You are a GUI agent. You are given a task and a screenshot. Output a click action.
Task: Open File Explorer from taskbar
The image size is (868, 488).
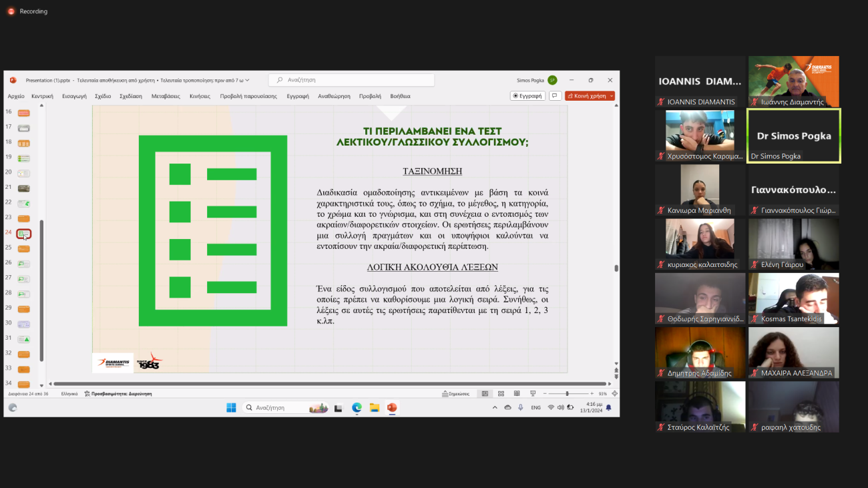[x=375, y=407]
